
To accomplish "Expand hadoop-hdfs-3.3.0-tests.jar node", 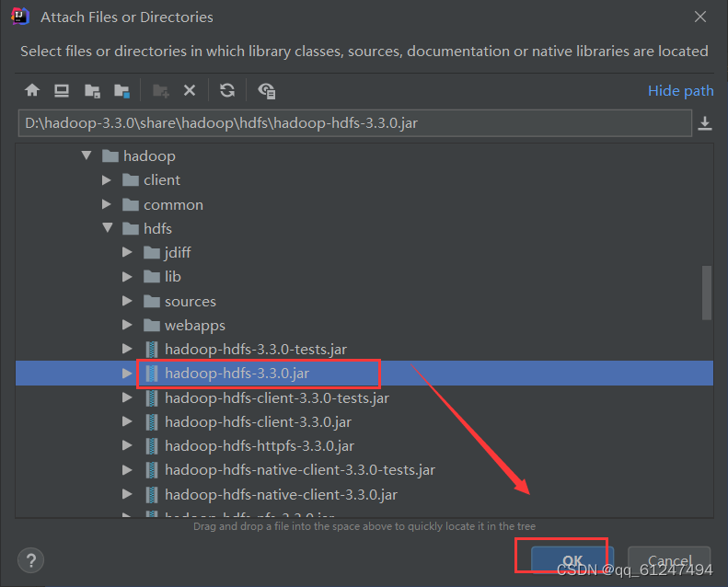I will click(127, 349).
